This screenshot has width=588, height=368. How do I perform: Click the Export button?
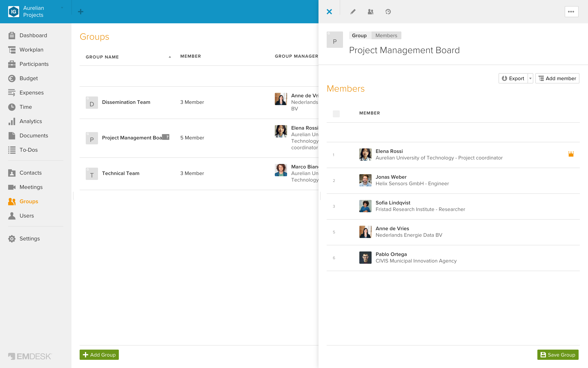click(513, 78)
